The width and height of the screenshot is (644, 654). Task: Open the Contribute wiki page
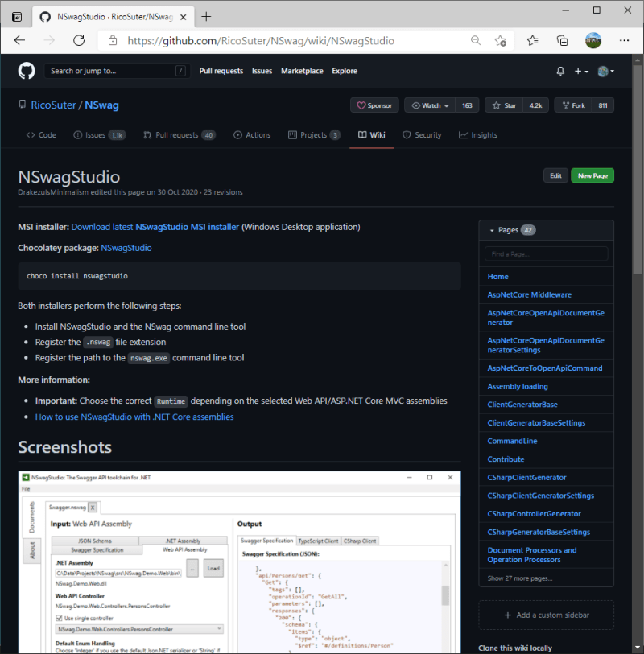tap(506, 459)
